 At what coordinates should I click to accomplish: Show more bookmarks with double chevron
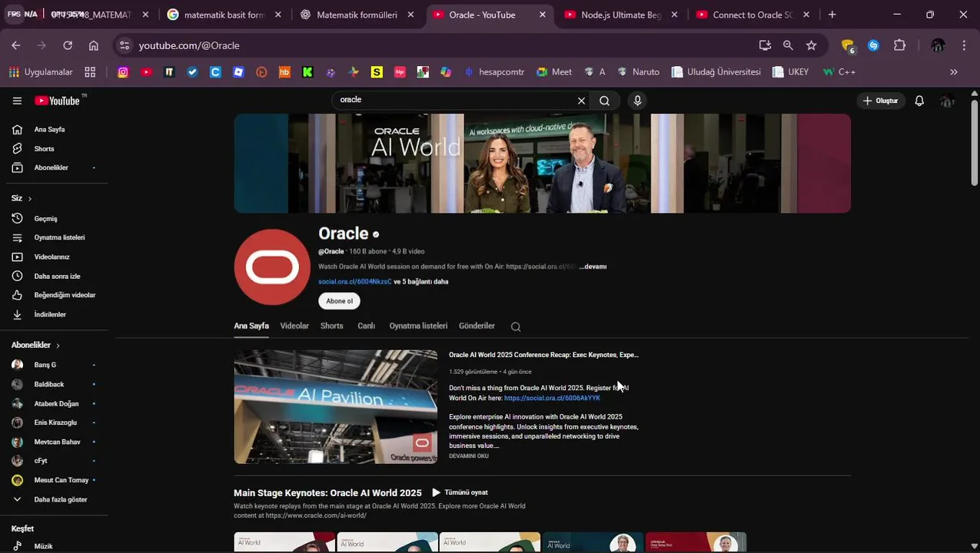[x=954, y=72]
